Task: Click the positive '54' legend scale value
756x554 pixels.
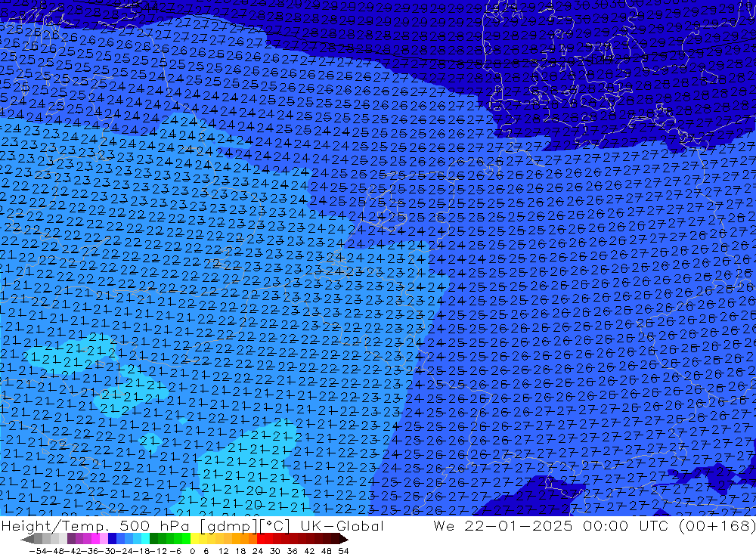Action: (x=343, y=551)
